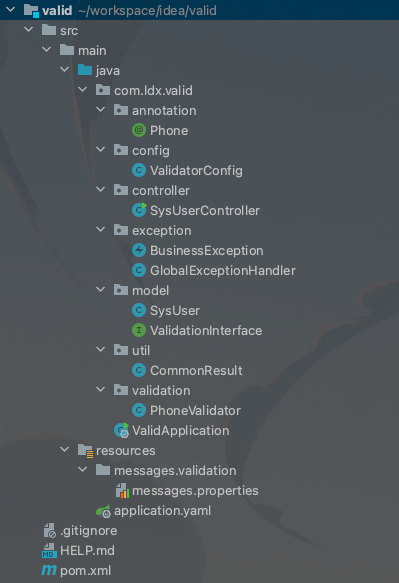Select the BusinessException lightning icon
The height and width of the screenshot is (583, 399).
[139, 250]
